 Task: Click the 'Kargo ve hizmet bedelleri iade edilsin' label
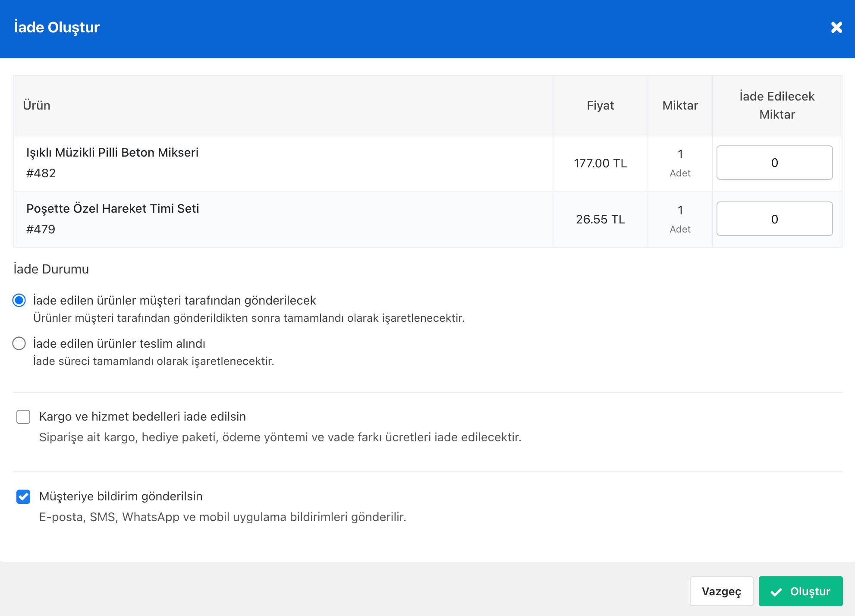click(142, 417)
